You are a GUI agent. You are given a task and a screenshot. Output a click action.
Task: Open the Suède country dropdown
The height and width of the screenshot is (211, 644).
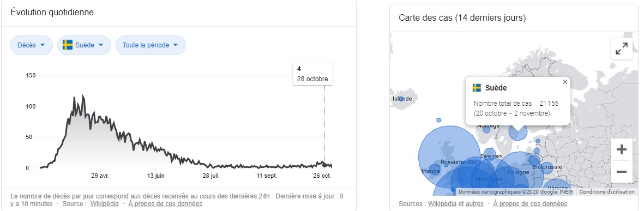point(84,45)
